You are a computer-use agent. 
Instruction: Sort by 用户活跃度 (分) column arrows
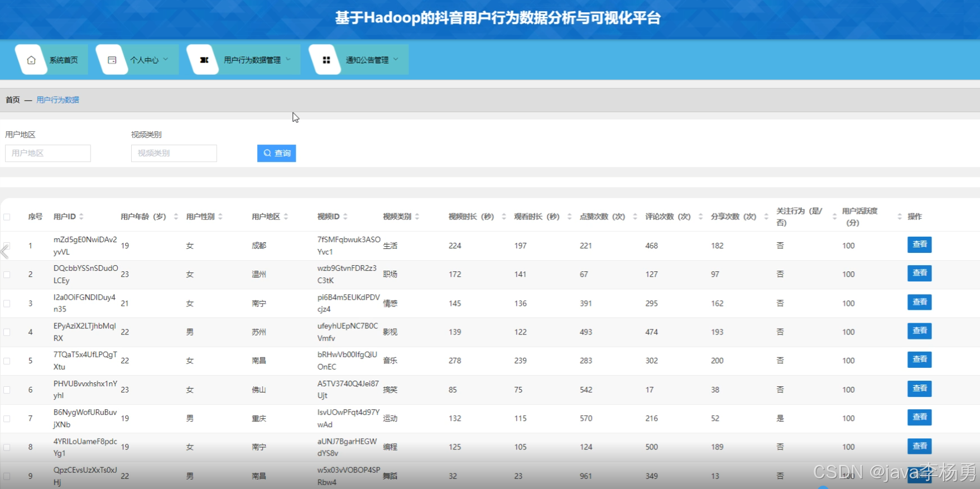click(x=900, y=217)
